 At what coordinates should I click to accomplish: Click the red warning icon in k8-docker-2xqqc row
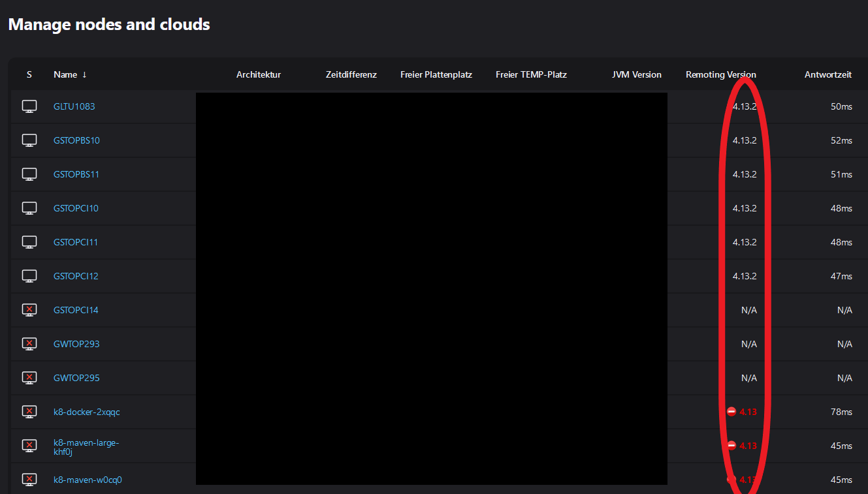coord(731,411)
